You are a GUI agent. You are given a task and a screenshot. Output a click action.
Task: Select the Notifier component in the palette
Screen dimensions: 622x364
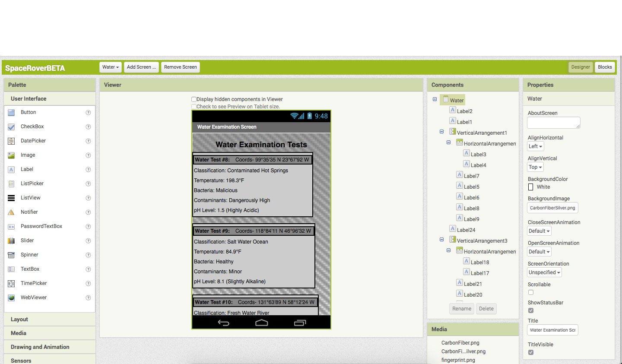29,212
